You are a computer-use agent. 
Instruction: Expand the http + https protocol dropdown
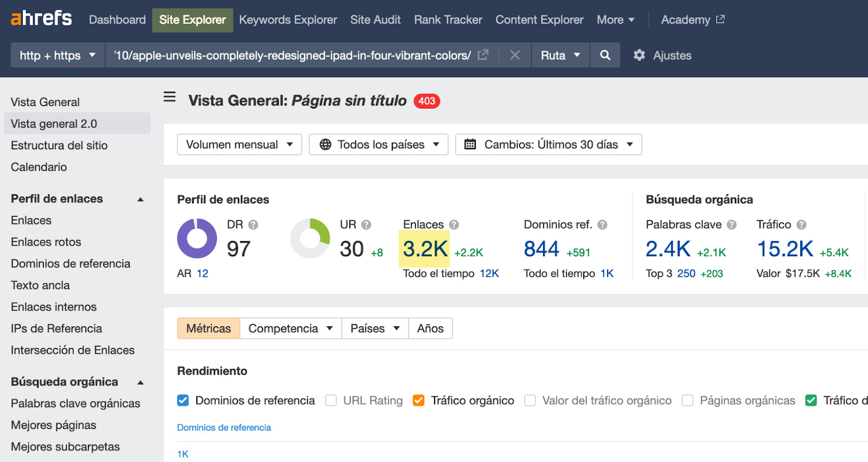click(x=58, y=55)
